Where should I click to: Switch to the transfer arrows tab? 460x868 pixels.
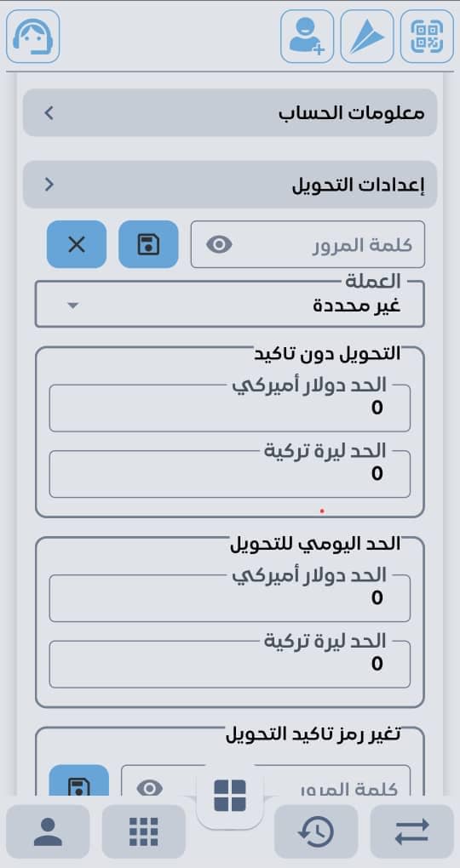point(411,831)
